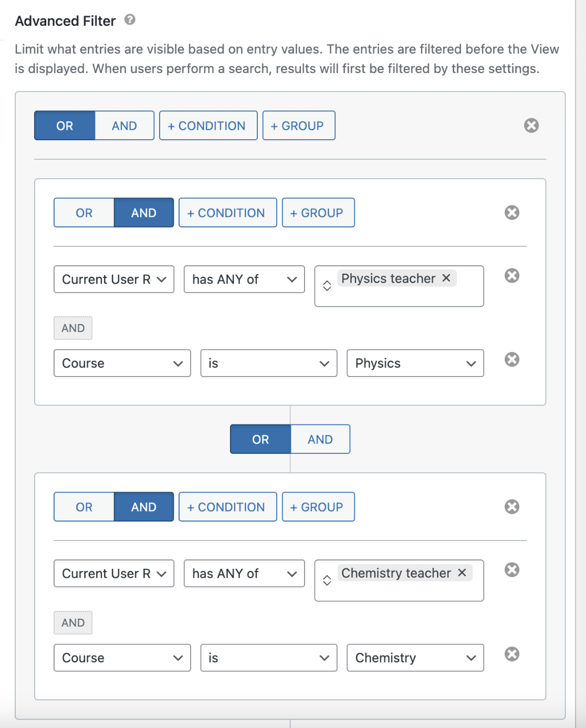Screen dimensions: 586x728
Task: Delete the Course is Physics condition row
Action: coord(512,360)
